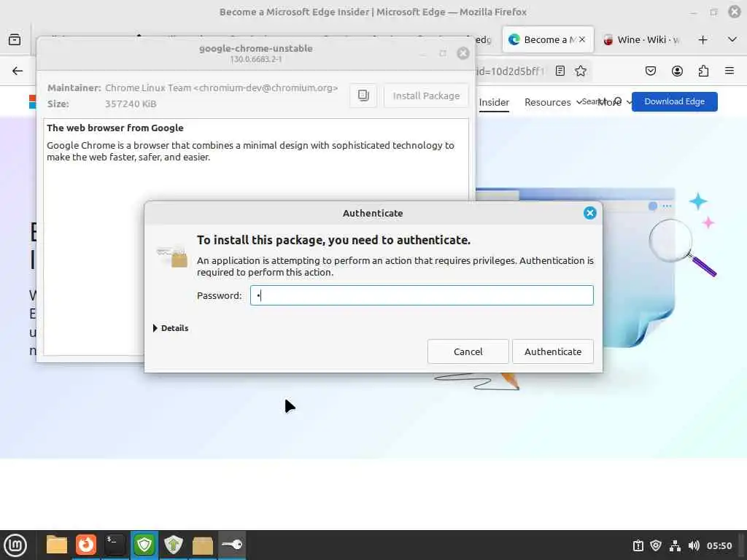This screenshot has width=747, height=560.
Task: Open the notifications tray icon
Action: (x=638, y=545)
